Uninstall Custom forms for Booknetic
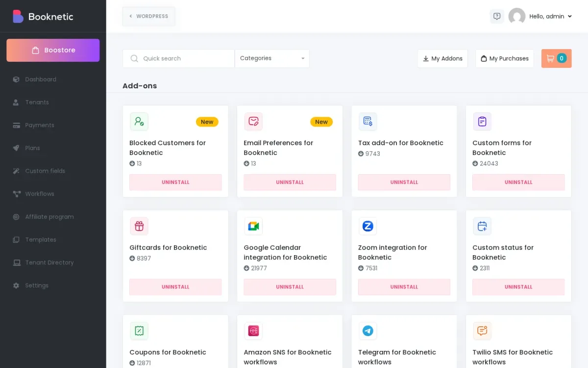This screenshot has height=368, width=588. click(518, 182)
